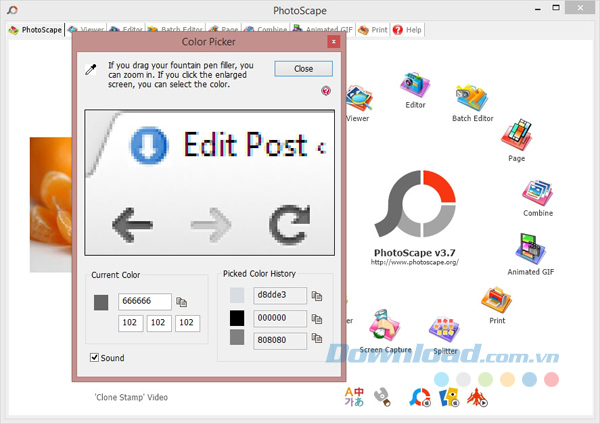Click the Close button in Color Picker
The image size is (600, 424).
coord(303,69)
